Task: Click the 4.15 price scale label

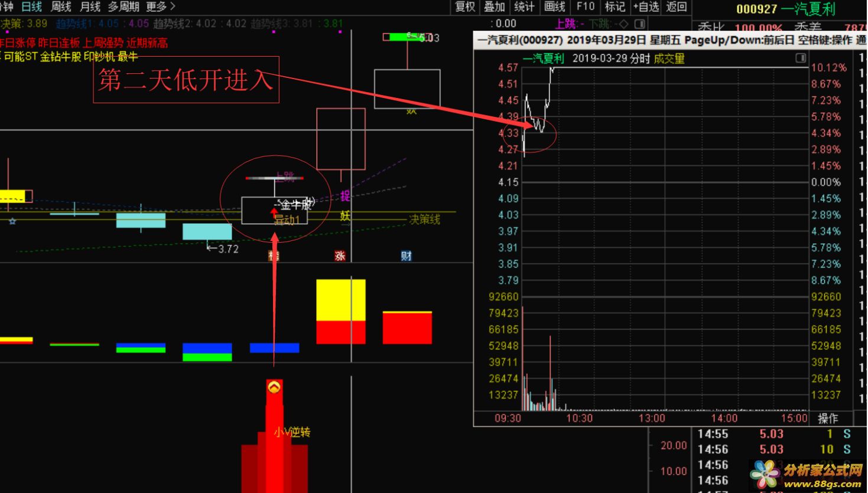Action: [x=508, y=182]
